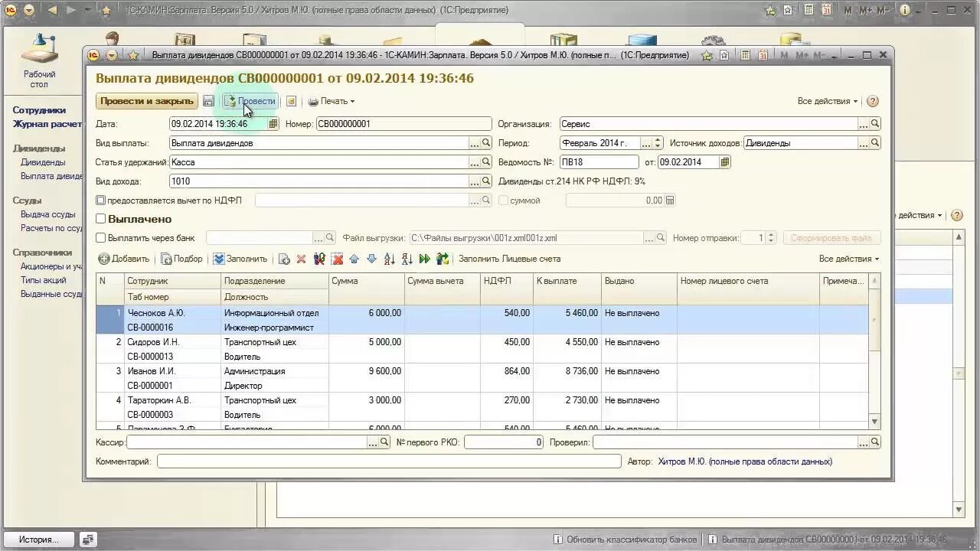Image resolution: width=980 pixels, height=551 pixels.
Task: Open Источник доходов magnifier lookup
Action: tap(875, 143)
